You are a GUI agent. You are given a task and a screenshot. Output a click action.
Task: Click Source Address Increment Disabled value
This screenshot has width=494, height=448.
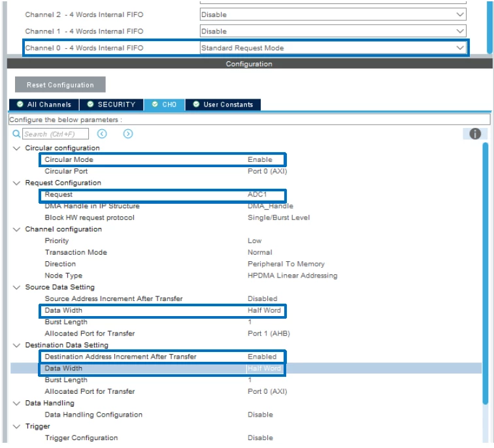pyautogui.click(x=263, y=298)
